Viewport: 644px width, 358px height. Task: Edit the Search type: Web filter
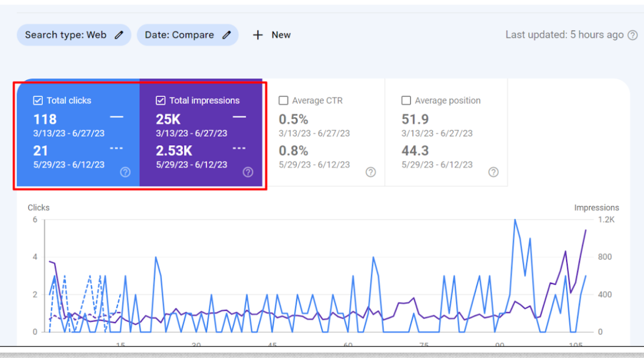click(x=74, y=35)
